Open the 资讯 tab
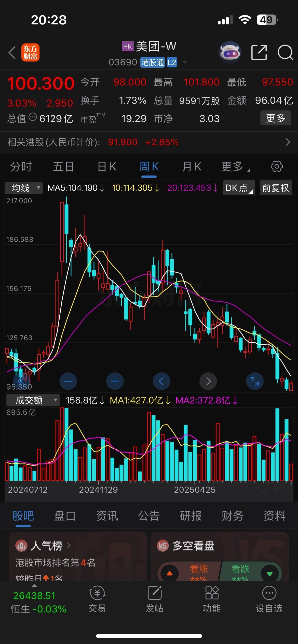 tap(107, 516)
